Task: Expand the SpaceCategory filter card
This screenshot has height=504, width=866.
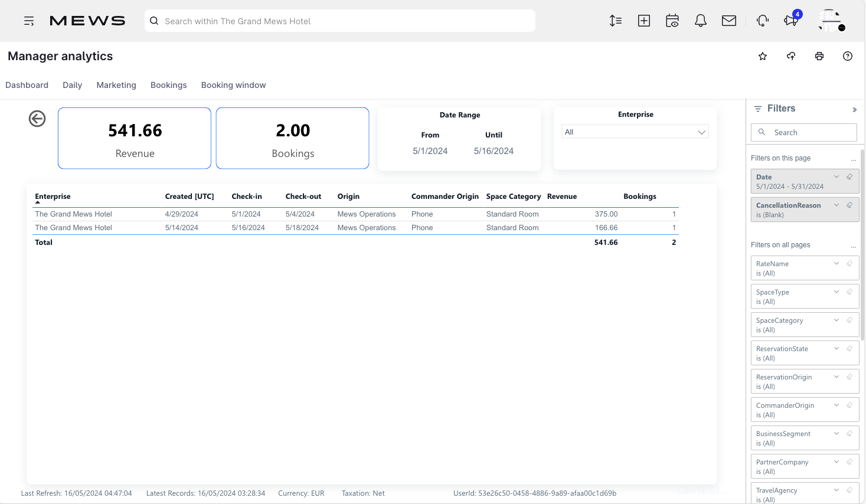Action: tap(836, 320)
